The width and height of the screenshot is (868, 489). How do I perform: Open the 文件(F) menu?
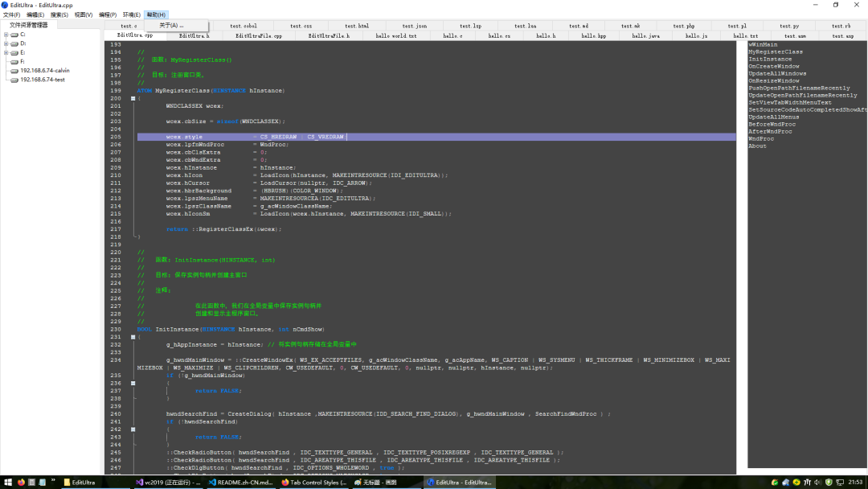pyautogui.click(x=11, y=15)
